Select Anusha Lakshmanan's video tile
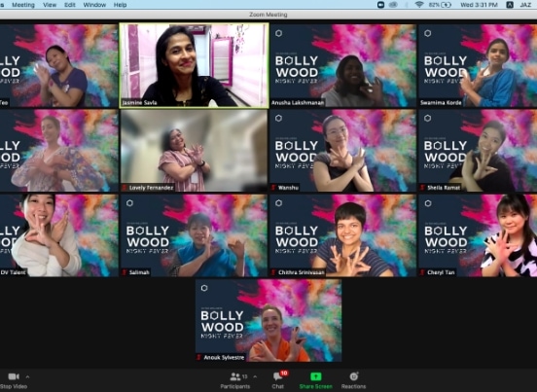 [342, 65]
